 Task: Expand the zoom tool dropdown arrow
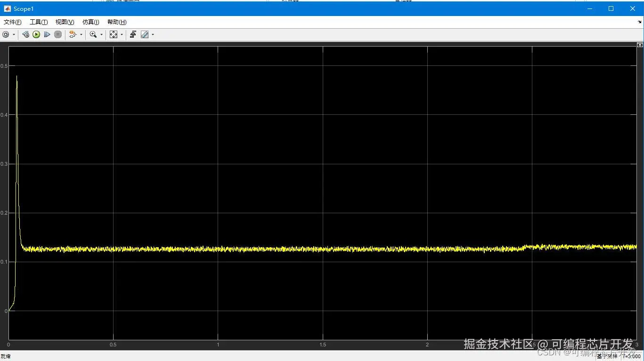[x=101, y=34]
